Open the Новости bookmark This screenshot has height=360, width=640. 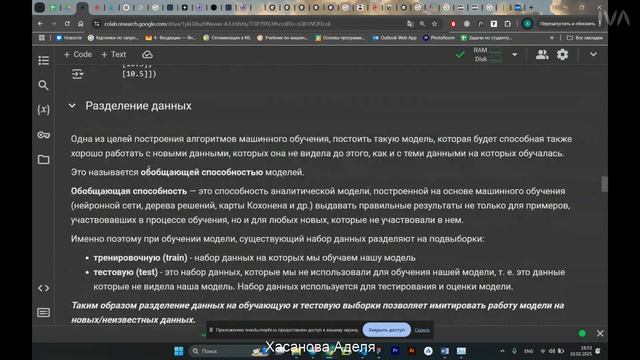69,38
